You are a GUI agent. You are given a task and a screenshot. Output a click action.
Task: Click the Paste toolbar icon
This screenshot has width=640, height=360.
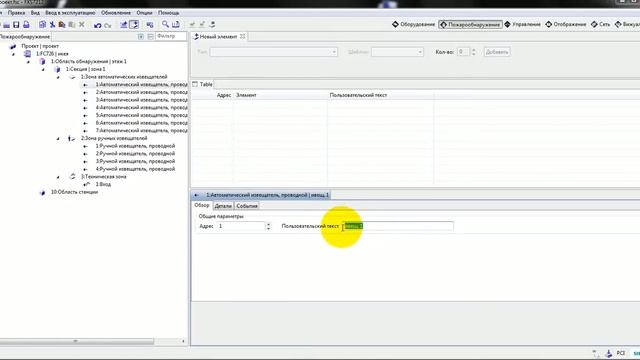tap(62, 25)
